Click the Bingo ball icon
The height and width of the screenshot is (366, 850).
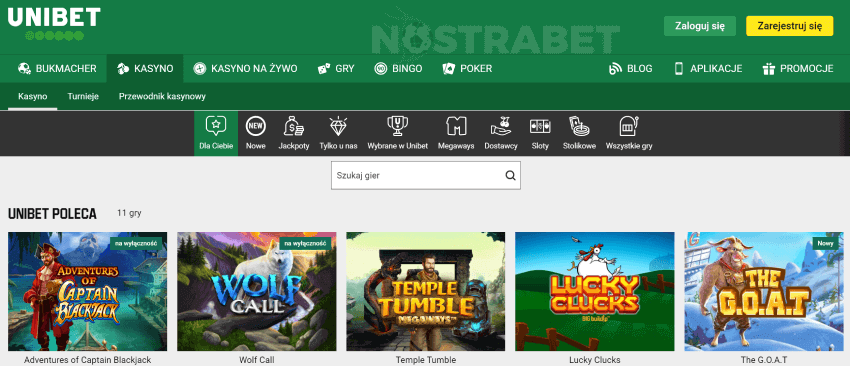(381, 69)
